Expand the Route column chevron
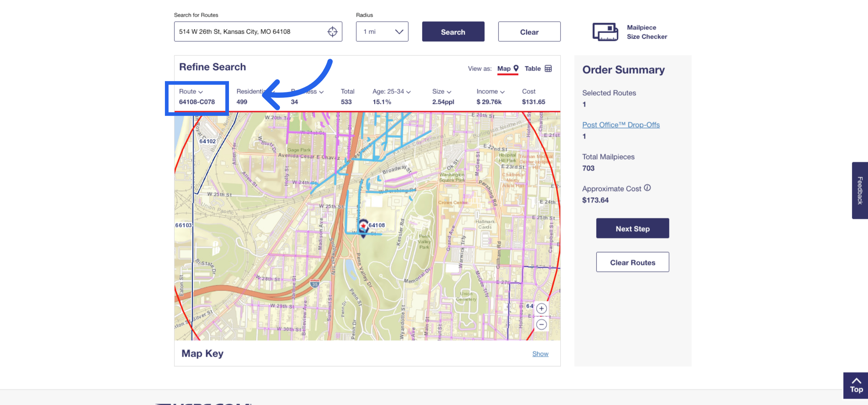The width and height of the screenshot is (868, 405). (201, 92)
